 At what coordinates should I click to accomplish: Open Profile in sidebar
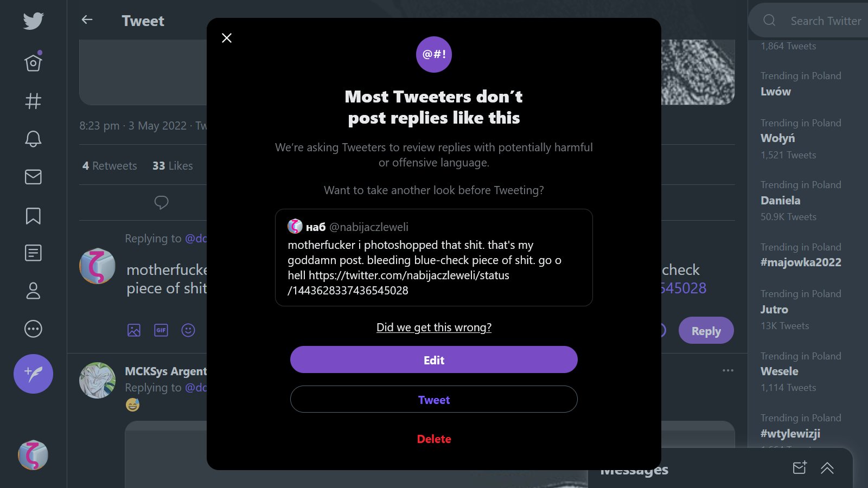(x=33, y=291)
